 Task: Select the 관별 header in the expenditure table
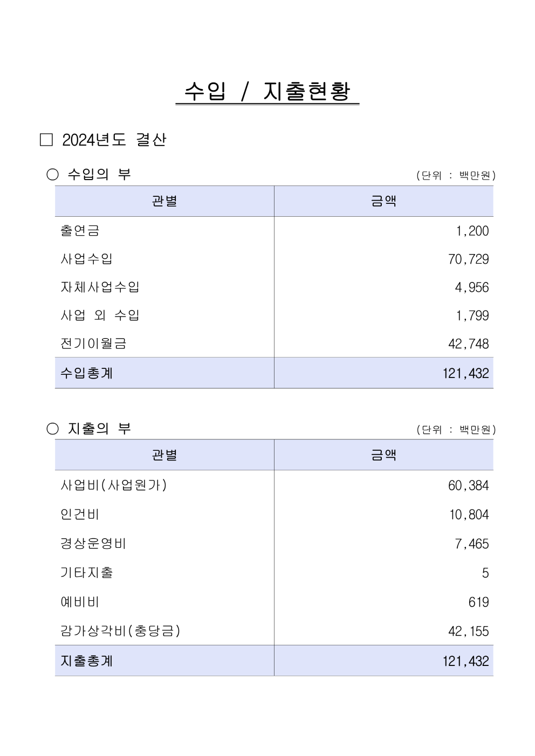tap(164, 455)
